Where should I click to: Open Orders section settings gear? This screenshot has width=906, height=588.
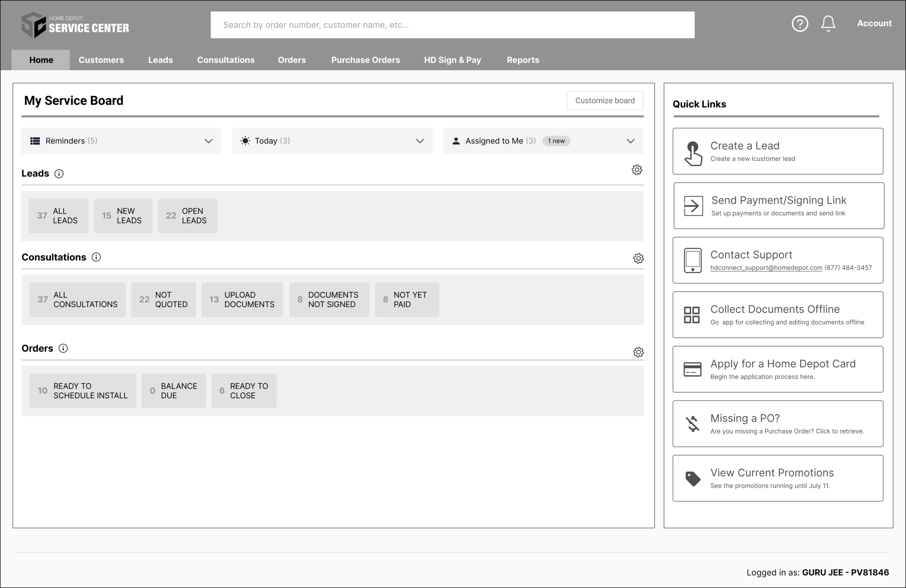pyautogui.click(x=638, y=352)
